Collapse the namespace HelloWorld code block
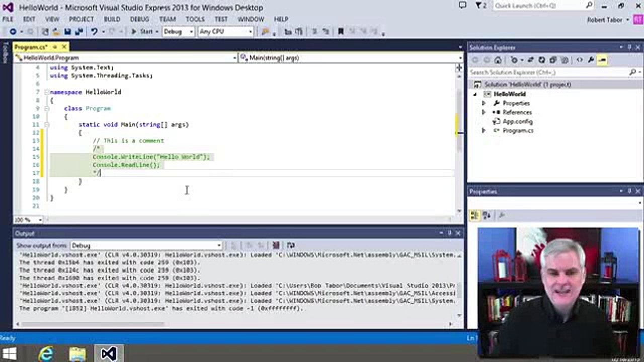The image size is (644, 362). [x=46, y=92]
